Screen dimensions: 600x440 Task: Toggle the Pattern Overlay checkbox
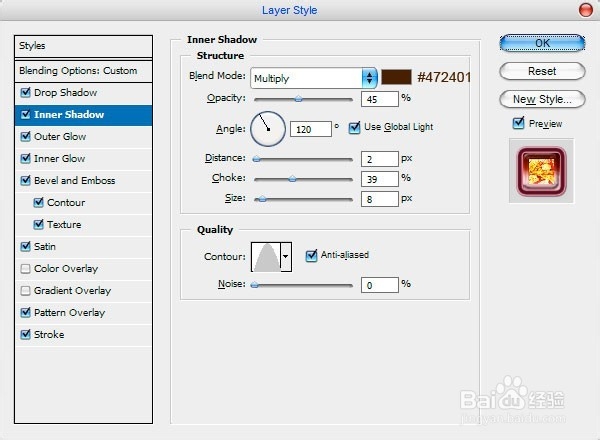[26, 313]
